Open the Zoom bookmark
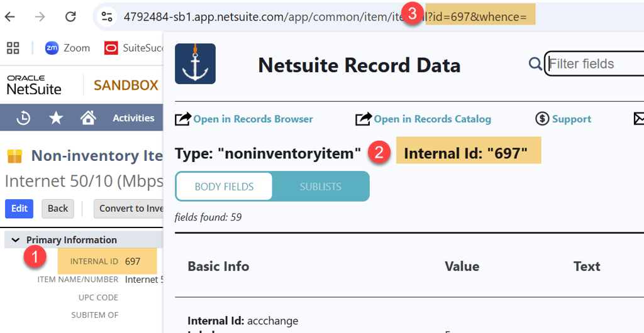Screen dimensions: 644x333 (x=67, y=48)
